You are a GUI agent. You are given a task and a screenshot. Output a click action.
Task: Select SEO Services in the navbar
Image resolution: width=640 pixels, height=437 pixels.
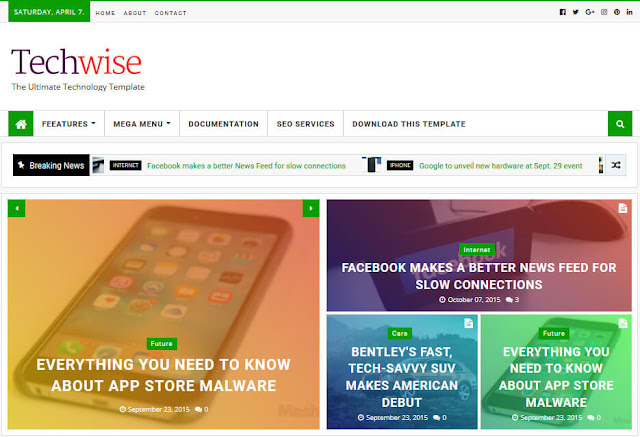pos(306,124)
